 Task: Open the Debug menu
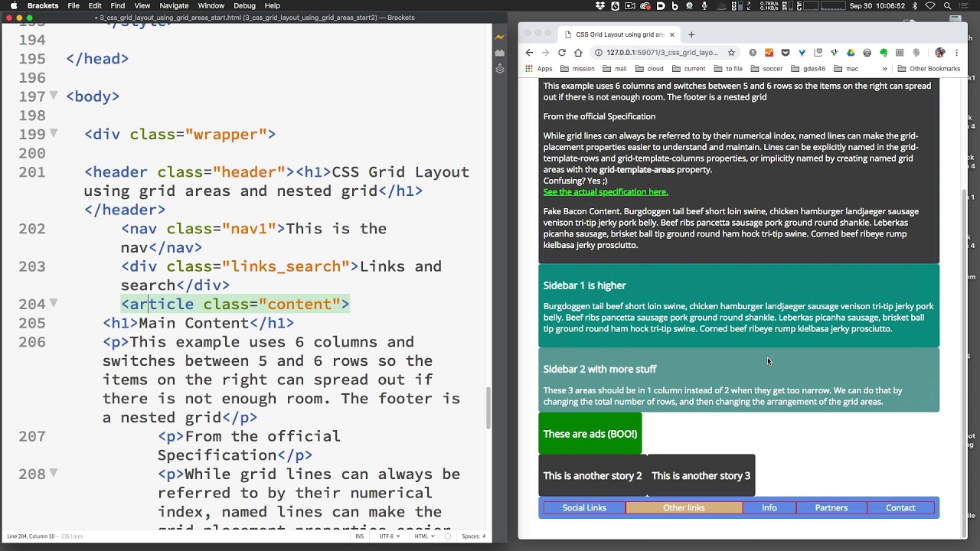tap(244, 6)
